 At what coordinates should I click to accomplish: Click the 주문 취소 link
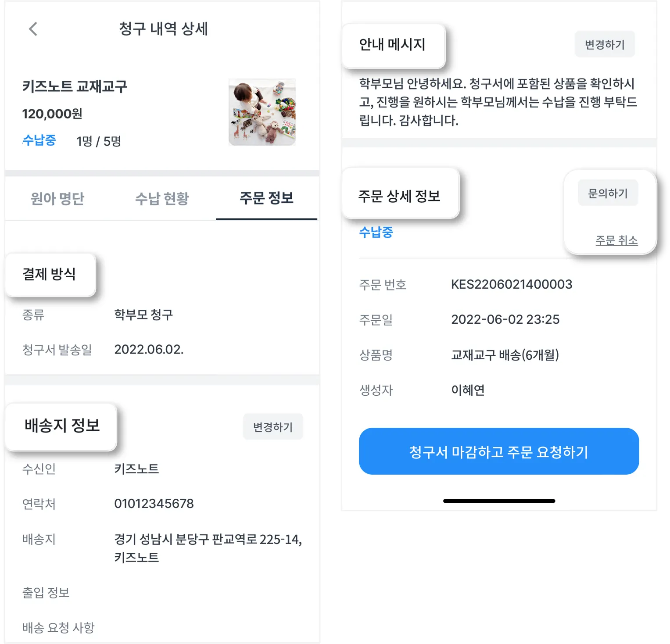pyautogui.click(x=616, y=240)
